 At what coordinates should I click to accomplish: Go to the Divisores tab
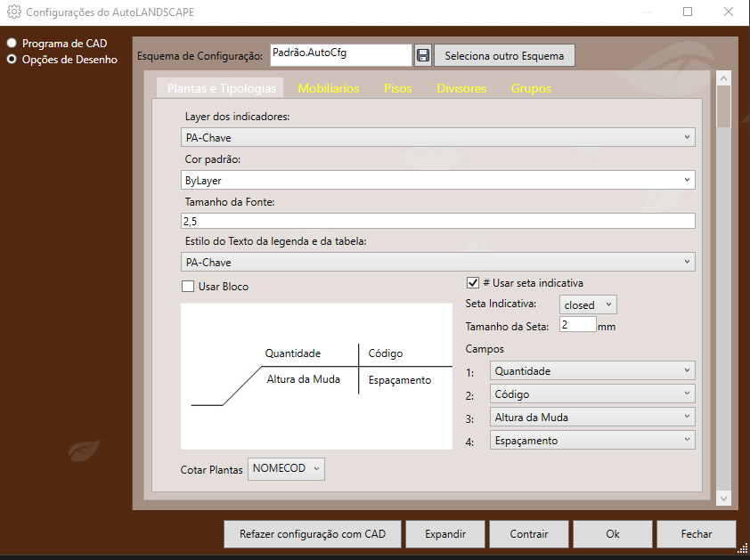tap(461, 88)
